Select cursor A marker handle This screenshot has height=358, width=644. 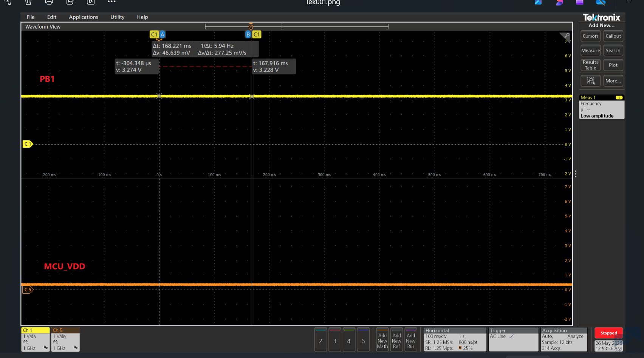pos(163,34)
